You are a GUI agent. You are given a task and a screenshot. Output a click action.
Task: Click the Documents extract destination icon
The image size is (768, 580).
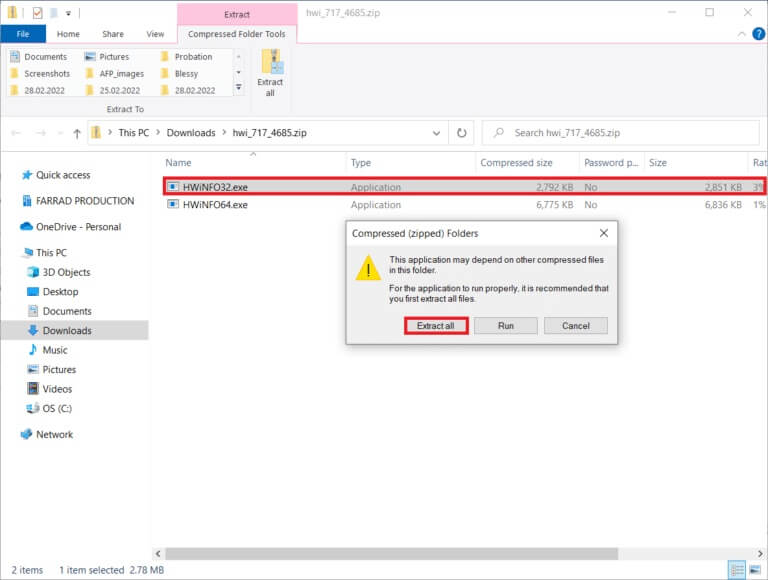(15, 57)
